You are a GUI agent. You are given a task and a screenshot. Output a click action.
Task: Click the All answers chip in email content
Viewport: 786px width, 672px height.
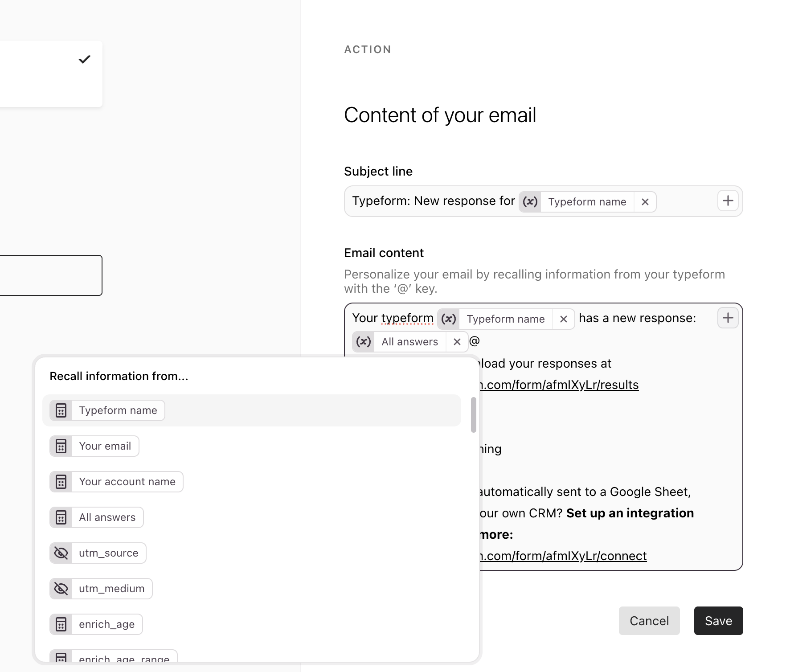410,342
